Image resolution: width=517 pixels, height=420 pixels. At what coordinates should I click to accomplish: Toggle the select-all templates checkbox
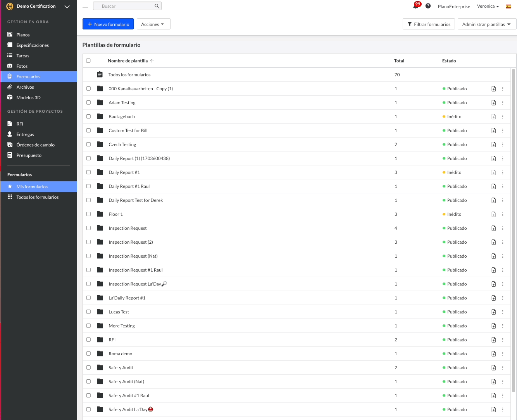click(88, 61)
